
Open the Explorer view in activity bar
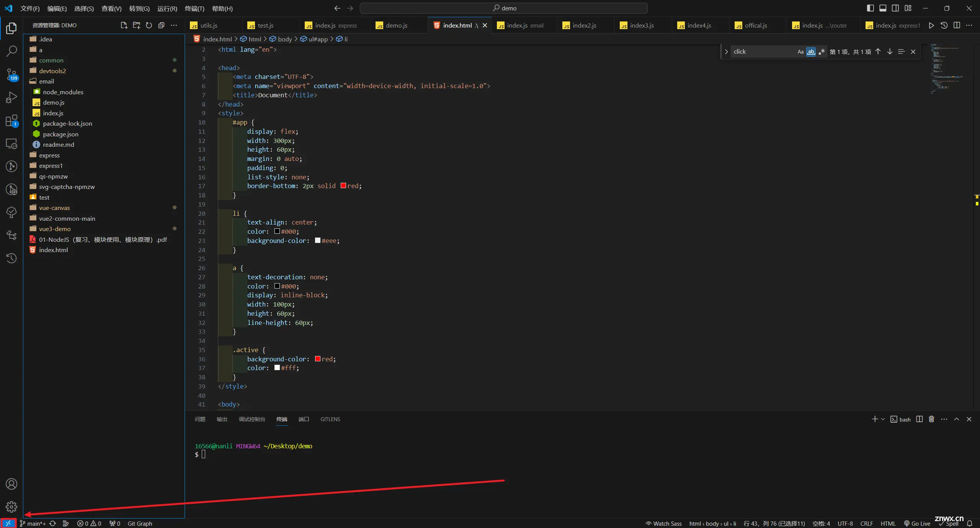click(11, 28)
